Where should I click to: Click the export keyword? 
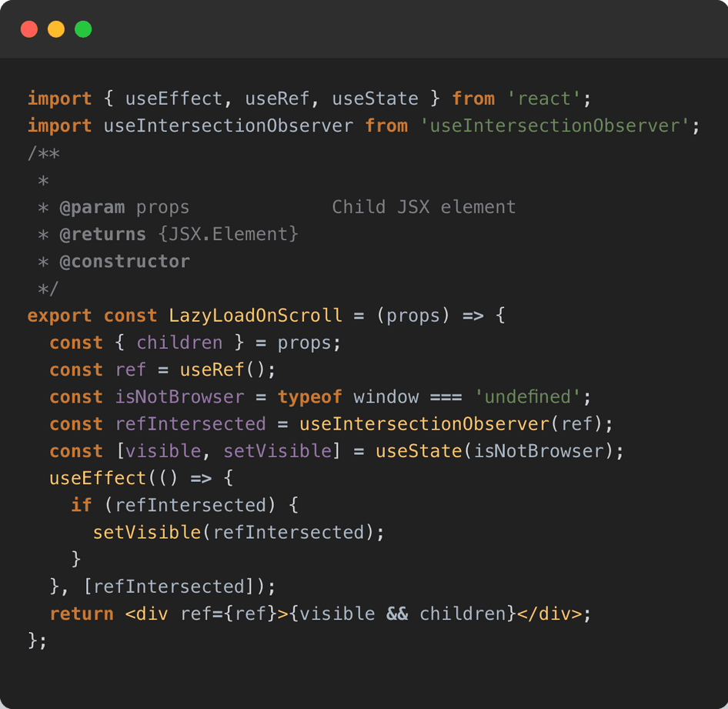(59, 316)
